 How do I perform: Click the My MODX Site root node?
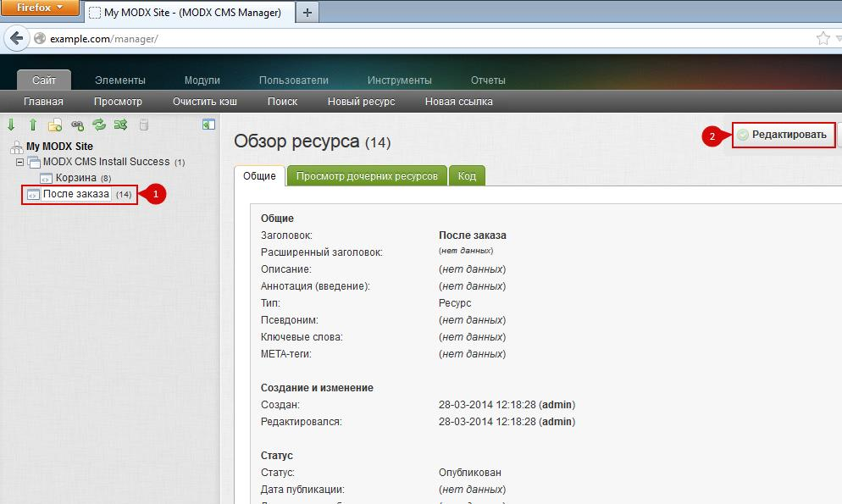tap(59, 146)
